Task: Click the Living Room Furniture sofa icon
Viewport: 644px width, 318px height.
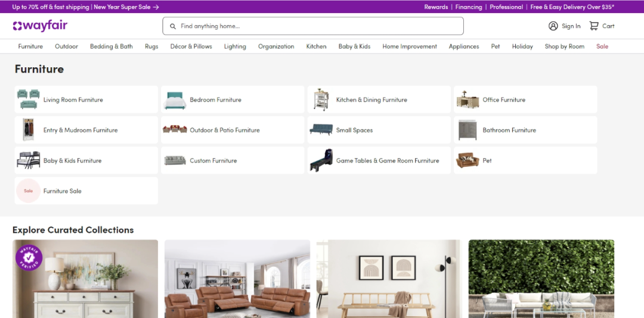Action: (29, 99)
